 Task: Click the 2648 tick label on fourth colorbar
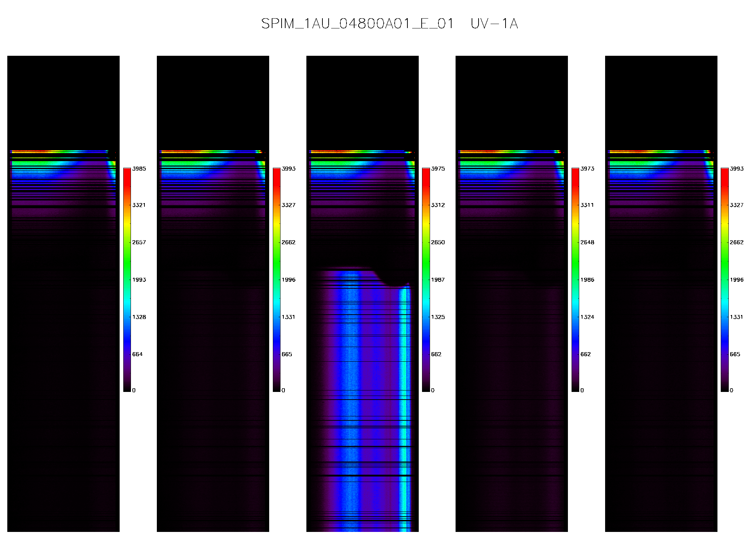[x=587, y=242]
